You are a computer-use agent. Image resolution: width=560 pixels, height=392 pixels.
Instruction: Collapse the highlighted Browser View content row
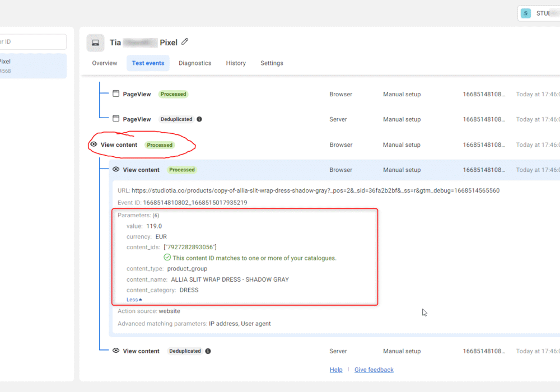(334, 170)
